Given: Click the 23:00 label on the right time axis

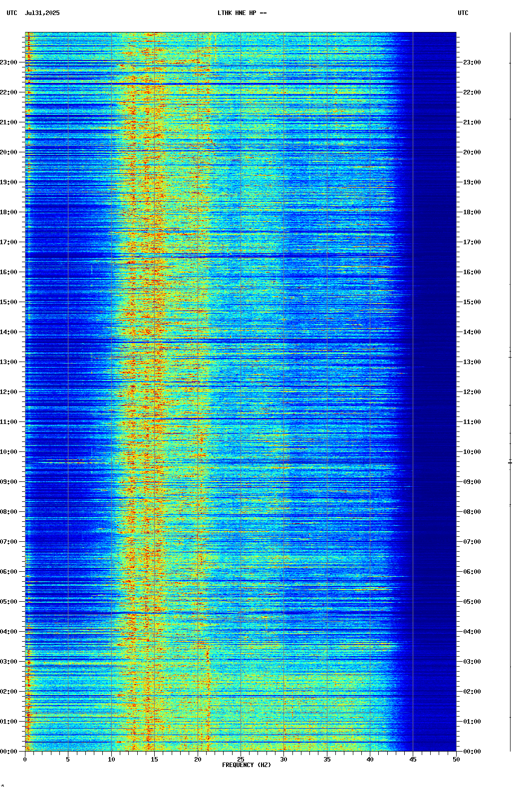Looking at the screenshot, I should [x=472, y=62].
